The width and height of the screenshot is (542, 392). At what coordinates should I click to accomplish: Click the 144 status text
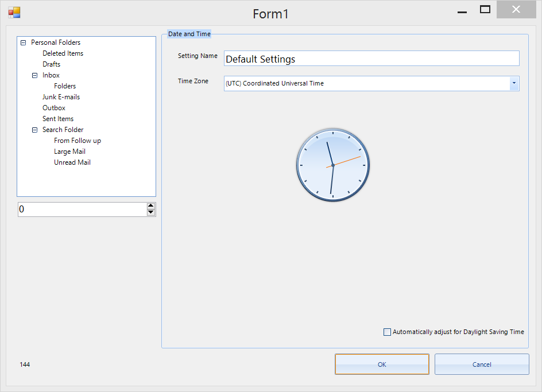point(25,364)
